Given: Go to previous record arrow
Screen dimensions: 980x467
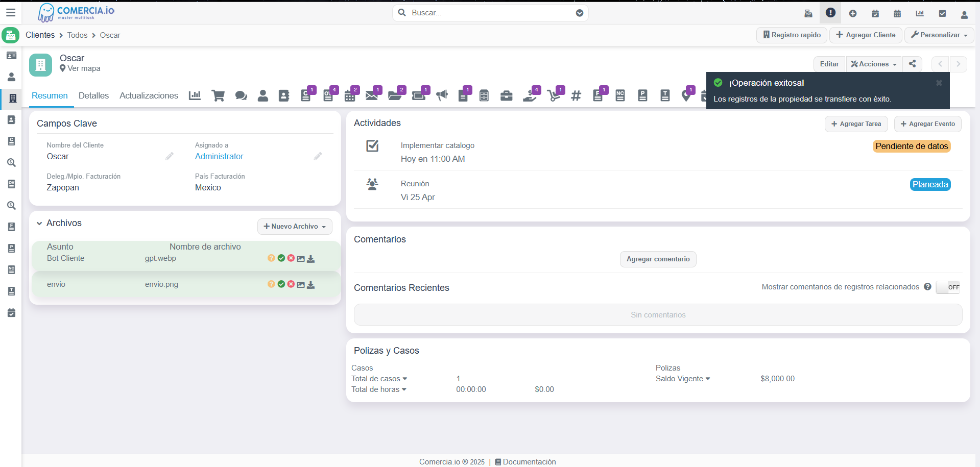Looking at the screenshot, I should tap(940, 64).
